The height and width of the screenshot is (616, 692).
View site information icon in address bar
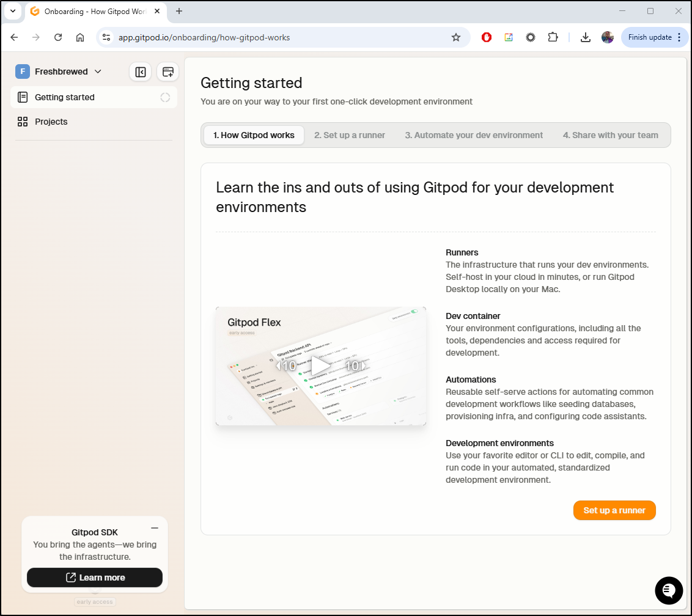click(106, 37)
